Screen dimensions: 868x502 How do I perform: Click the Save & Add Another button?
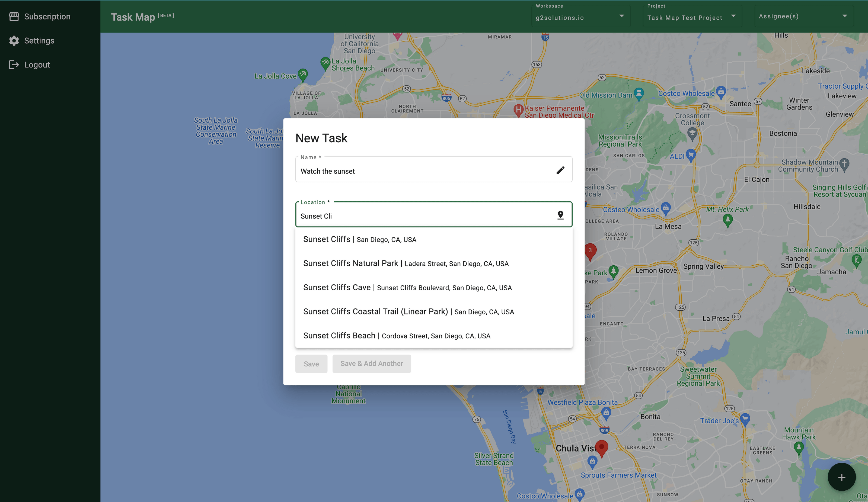click(x=372, y=363)
